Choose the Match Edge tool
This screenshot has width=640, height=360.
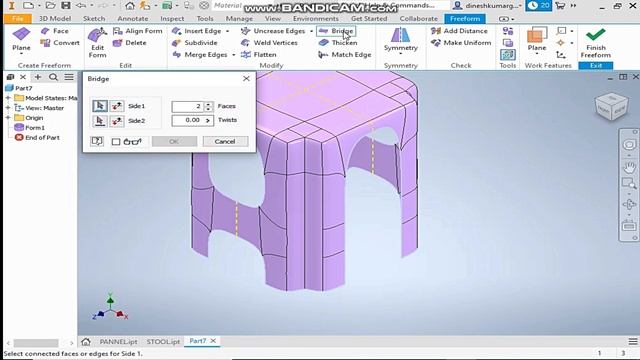pos(345,55)
